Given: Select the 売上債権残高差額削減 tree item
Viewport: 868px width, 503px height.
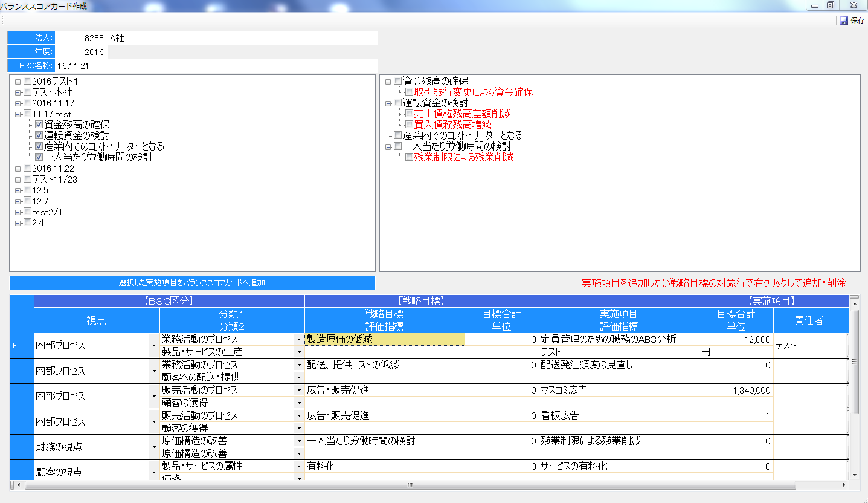Looking at the screenshot, I should point(462,114).
